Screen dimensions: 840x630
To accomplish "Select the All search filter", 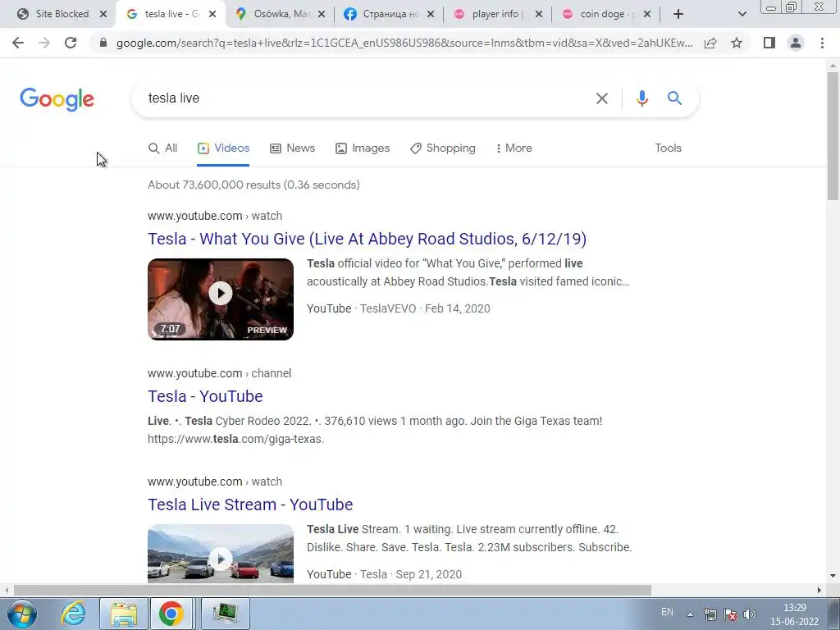I will [x=163, y=148].
